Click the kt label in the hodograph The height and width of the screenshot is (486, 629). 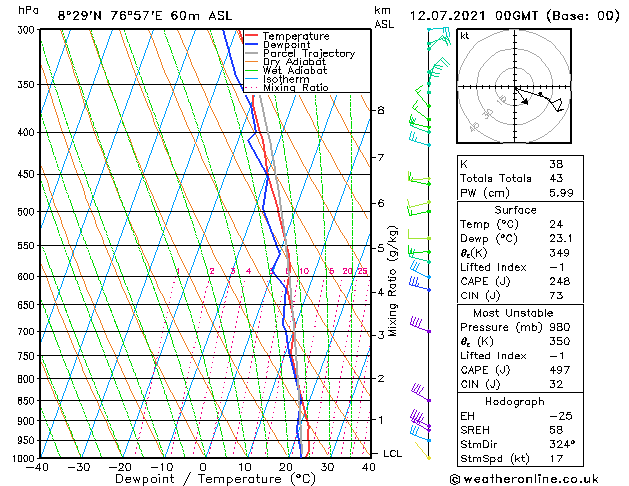[465, 36]
